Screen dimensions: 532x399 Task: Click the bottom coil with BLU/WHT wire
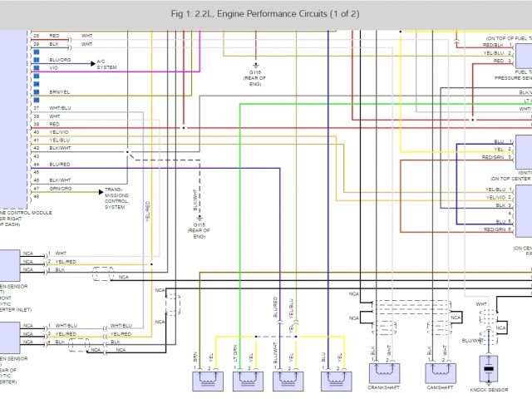point(288,380)
